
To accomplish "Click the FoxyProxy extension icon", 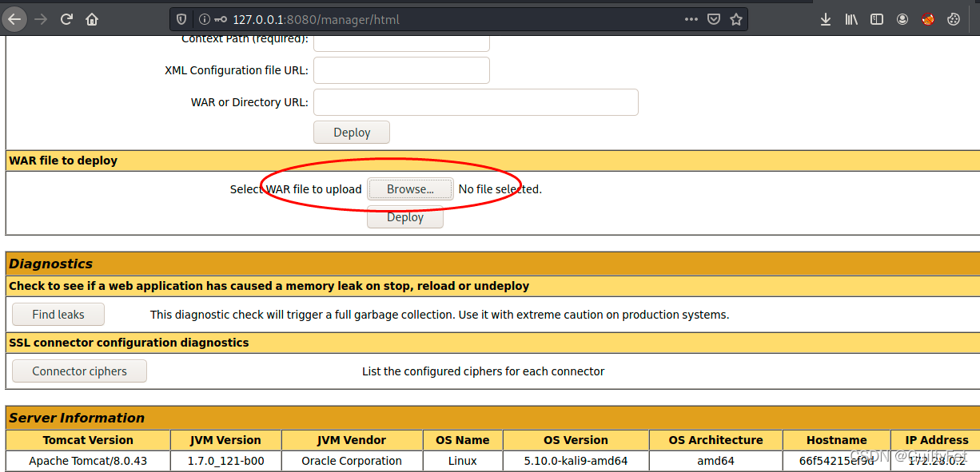I will (x=928, y=19).
